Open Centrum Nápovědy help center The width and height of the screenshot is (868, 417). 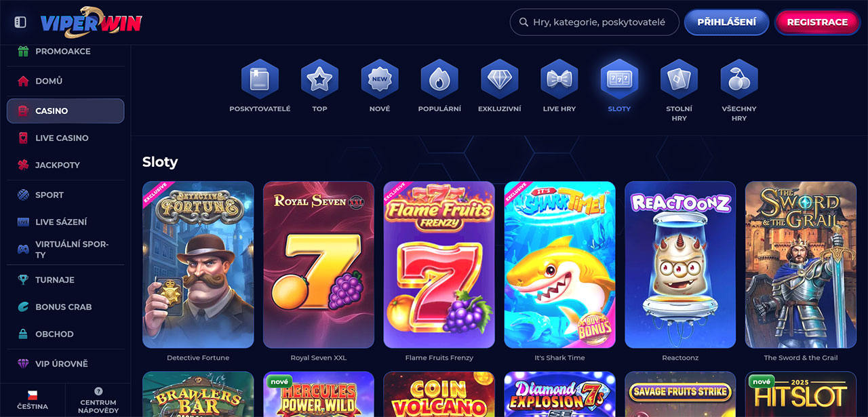point(98,400)
